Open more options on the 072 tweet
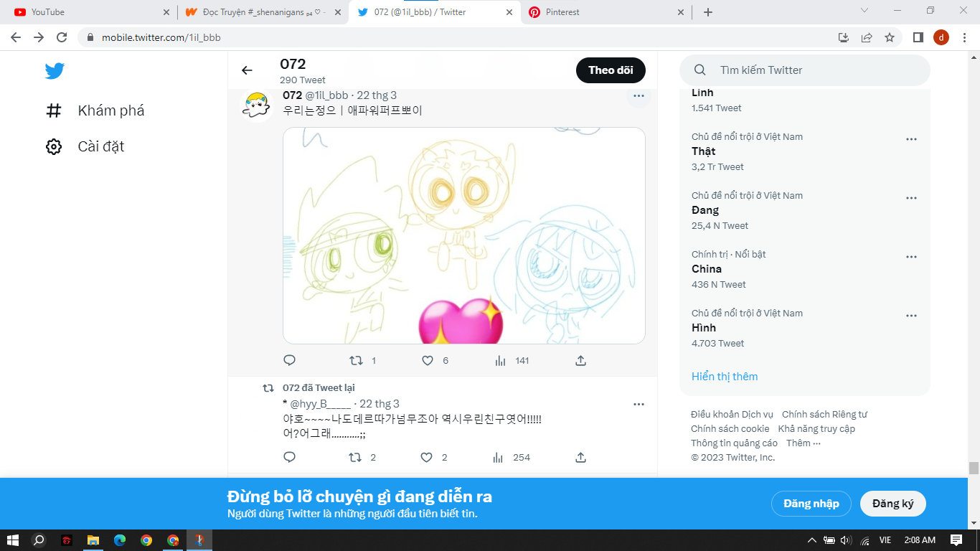 coord(639,95)
